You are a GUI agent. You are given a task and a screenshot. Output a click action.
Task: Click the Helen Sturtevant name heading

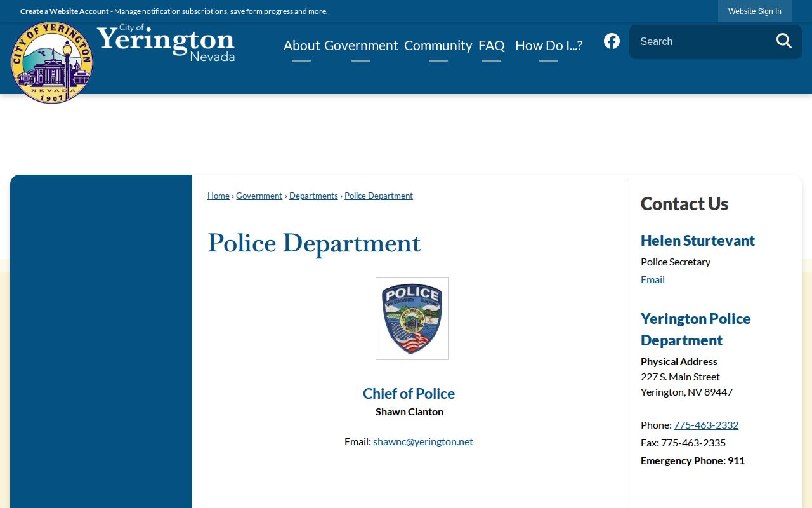coord(698,241)
